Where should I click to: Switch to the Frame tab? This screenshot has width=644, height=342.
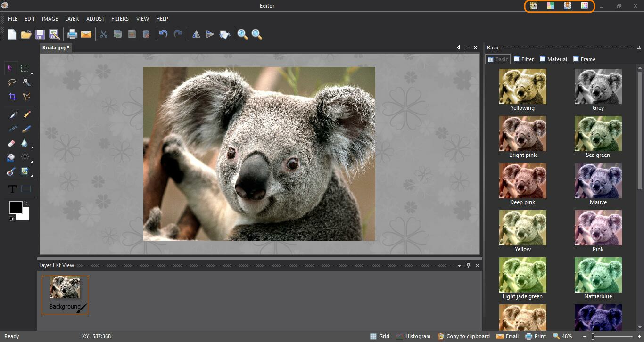tap(584, 59)
